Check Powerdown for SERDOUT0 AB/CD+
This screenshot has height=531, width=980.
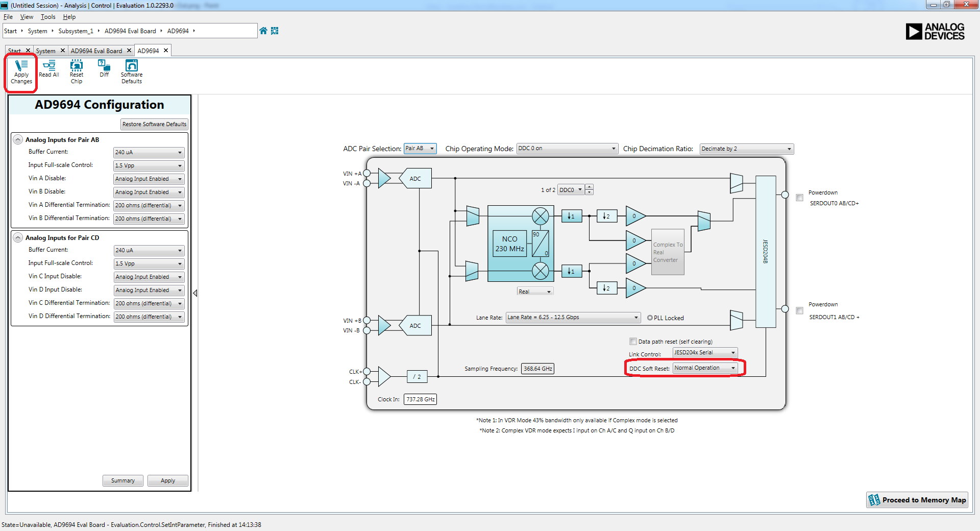800,198
